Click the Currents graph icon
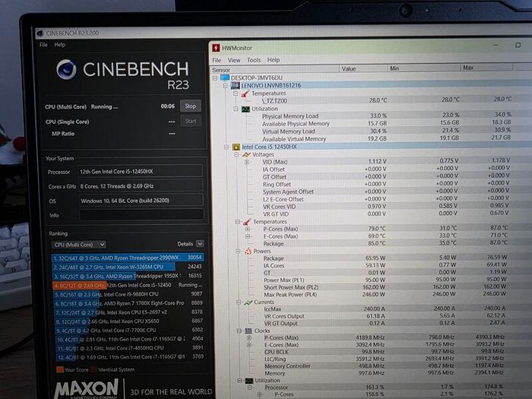The image size is (532, 399). 249,302
